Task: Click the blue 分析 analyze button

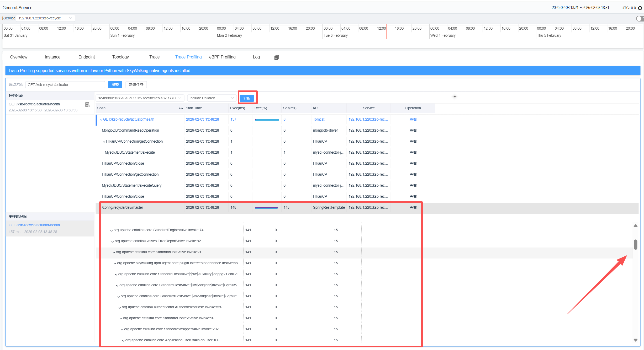Action: 247,98
